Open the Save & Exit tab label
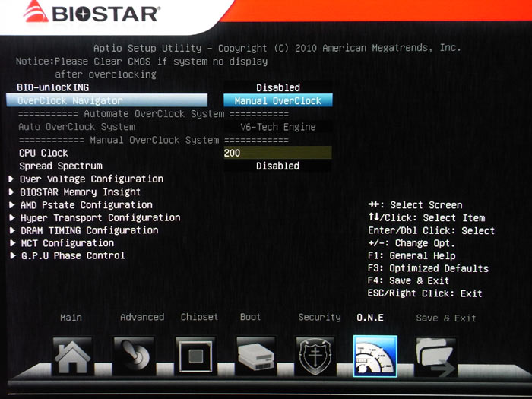This screenshot has width=532, height=399. pyautogui.click(x=446, y=318)
